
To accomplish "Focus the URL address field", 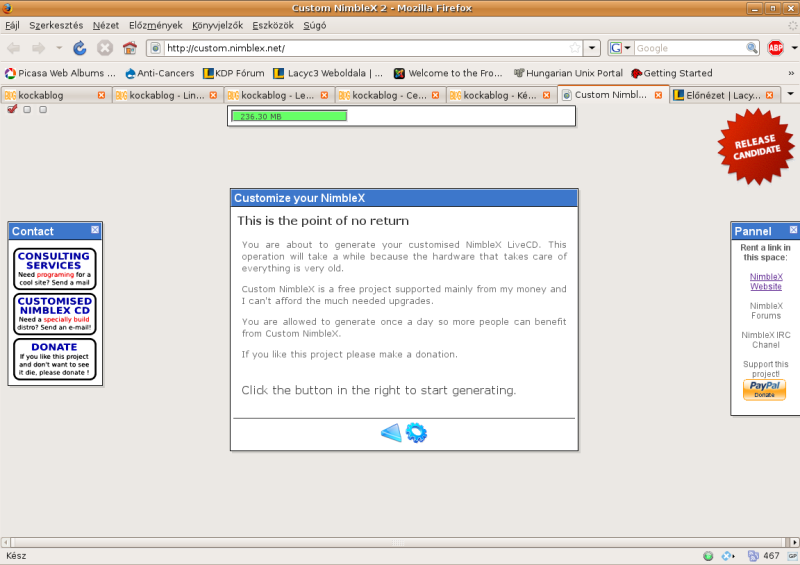I will (x=366, y=48).
